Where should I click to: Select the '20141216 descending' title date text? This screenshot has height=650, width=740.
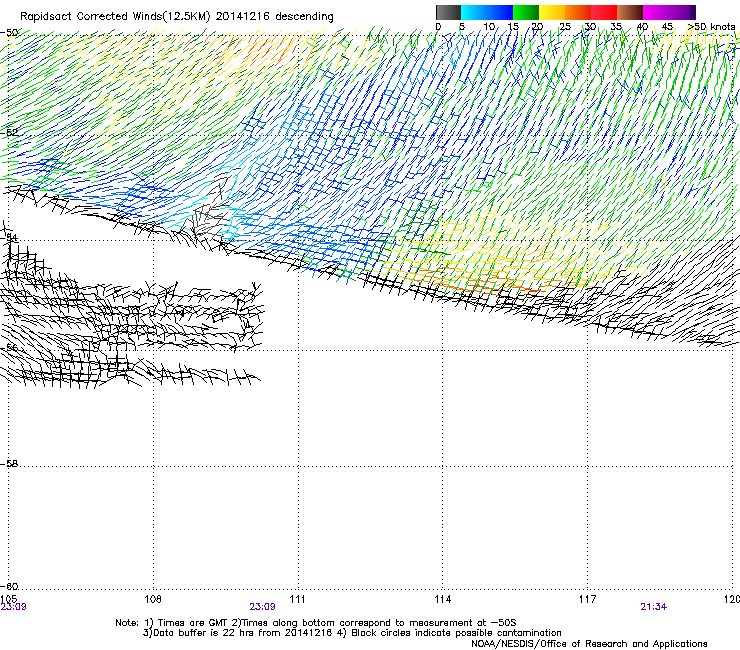pos(274,17)
